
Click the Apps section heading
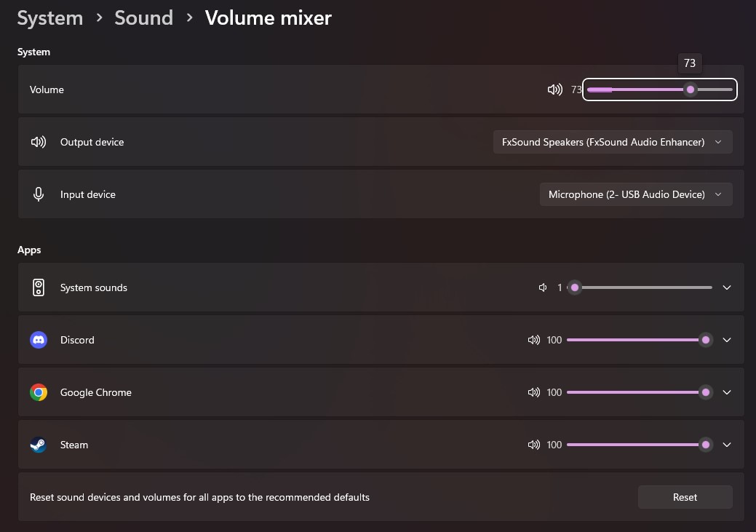pyautogui.click(x=29, y=250)
